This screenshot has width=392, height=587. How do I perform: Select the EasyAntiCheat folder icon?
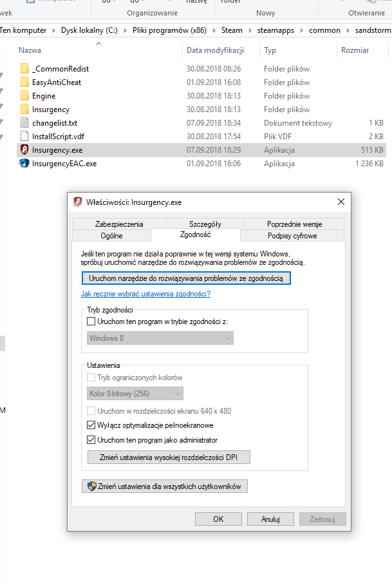click(24, 82)
